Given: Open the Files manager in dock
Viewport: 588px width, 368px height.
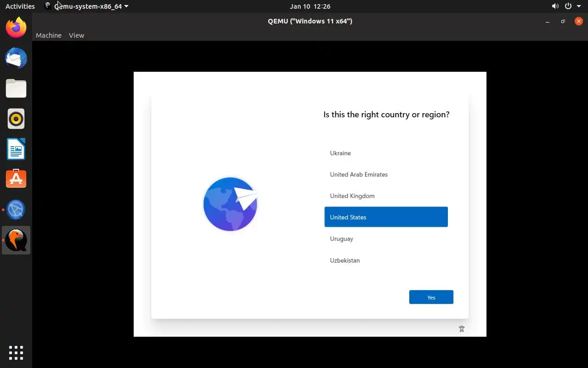Looking at the screenshot, I should point(16,88).
